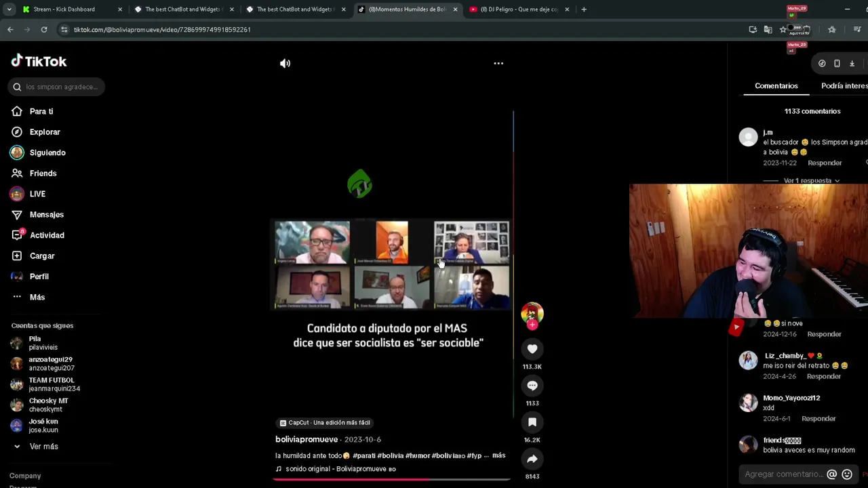Open Actividad notifications
The width and height of the screenshot is (868, 488).
(47, 235)
